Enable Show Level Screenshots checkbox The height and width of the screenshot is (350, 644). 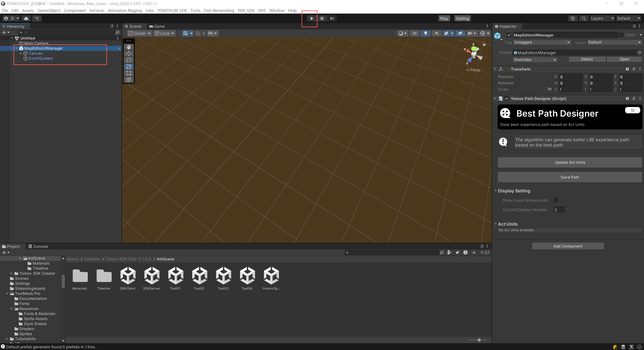click(x=556, y=200)
